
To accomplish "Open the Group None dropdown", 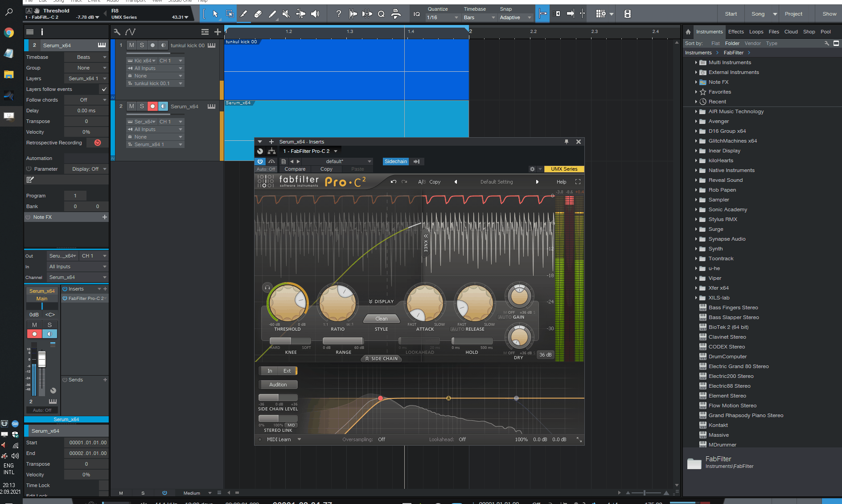I will pyautogui.click(x=86, y=68).
